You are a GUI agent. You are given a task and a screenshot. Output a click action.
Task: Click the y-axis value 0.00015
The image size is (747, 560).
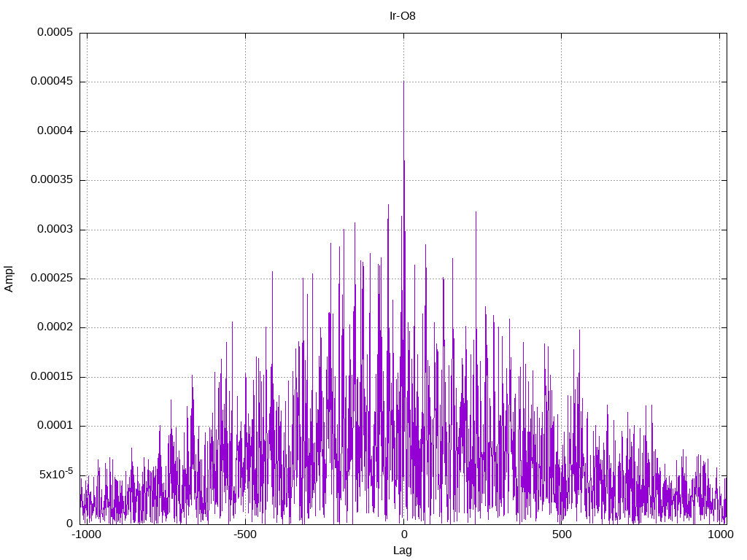[52, 377]
